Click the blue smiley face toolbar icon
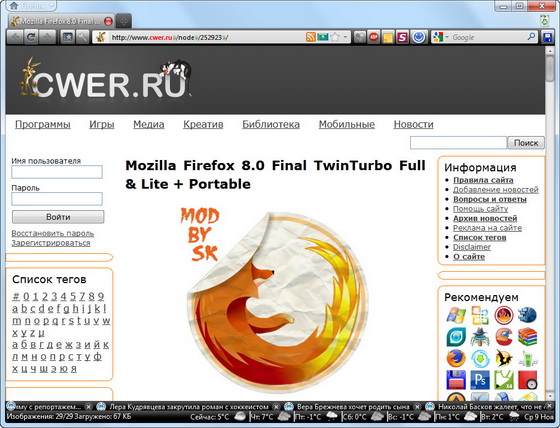 pyautogui.click(x=419, y=37)
